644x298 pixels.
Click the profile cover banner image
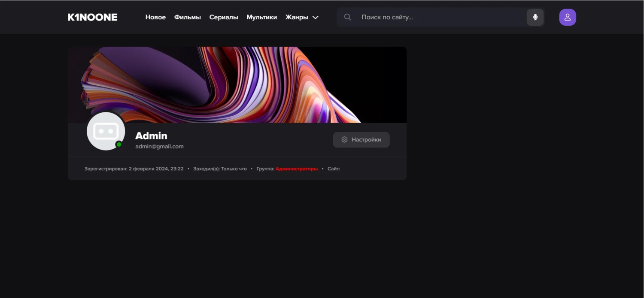pyautogui.click(x=237, y=85)
